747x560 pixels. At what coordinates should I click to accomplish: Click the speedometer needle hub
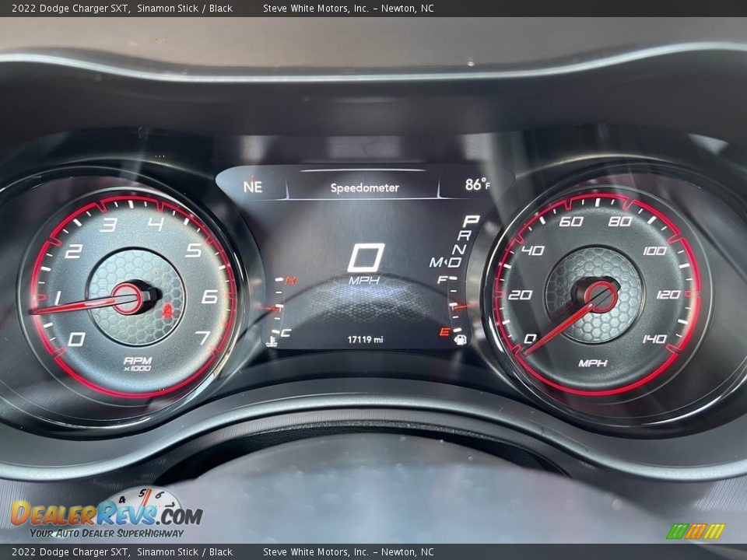601,296
